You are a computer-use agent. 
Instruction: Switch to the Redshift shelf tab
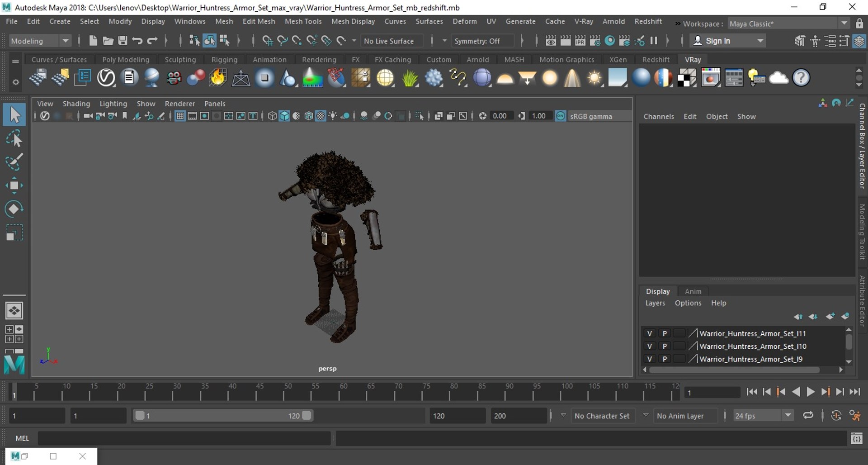click(x=656, y=60)
